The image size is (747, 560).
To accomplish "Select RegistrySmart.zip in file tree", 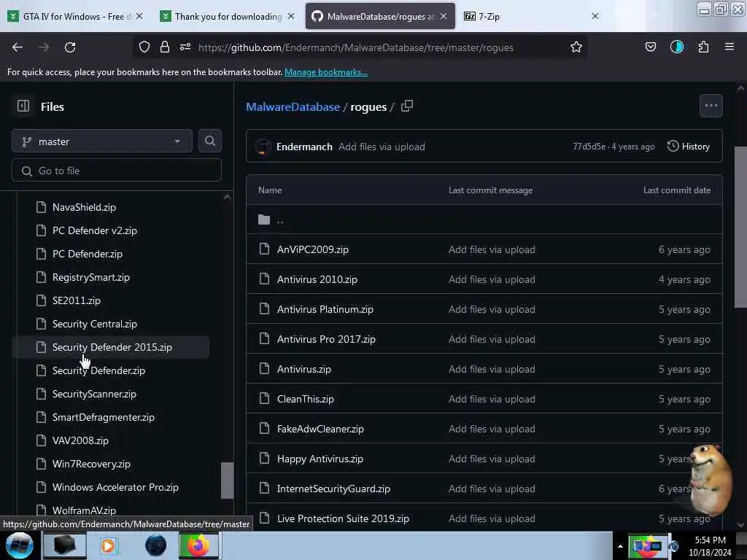I will point(90,277).
